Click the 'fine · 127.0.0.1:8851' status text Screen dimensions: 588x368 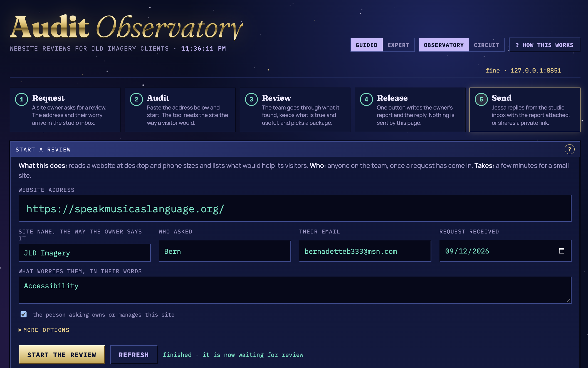pos(523,71)
